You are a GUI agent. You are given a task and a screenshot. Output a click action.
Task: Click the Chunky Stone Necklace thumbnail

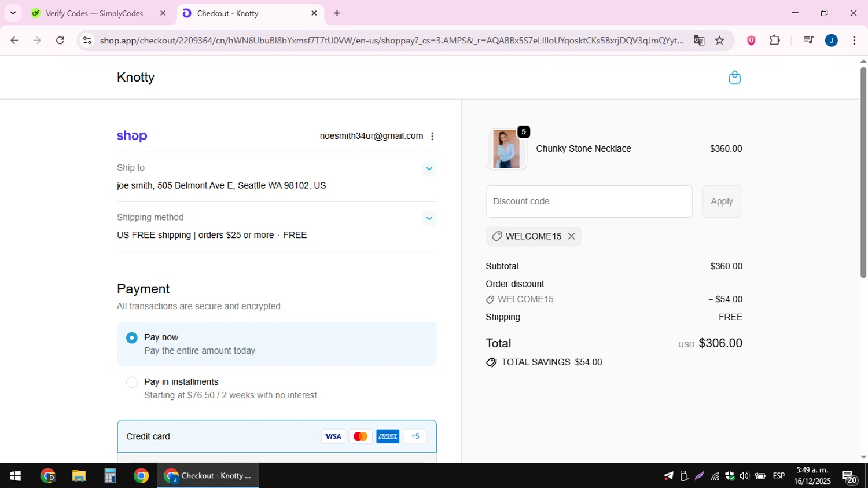click(506, 149)
